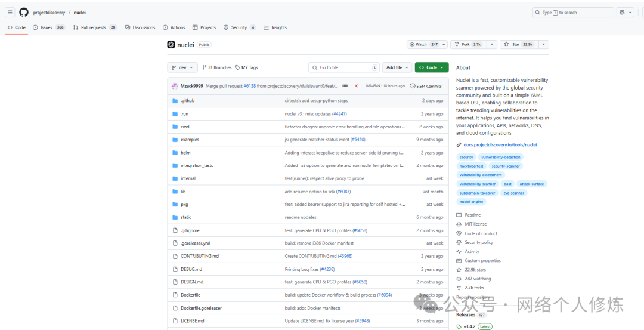Click the Dockerfile file icon
The image size is (644, 330).
tap(175, 295)
